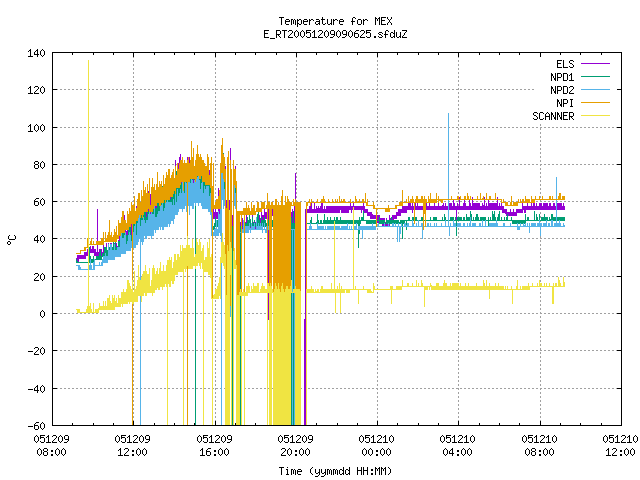Viewport: 640px width, 480px height.
Task: Click the orange NPI legend line sample
Action: point(595,102)
